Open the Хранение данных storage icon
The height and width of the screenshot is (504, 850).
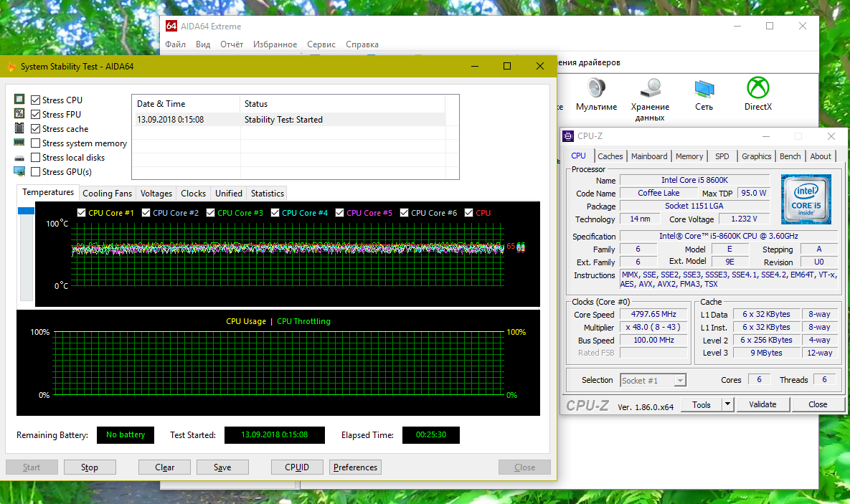[x=650, y=89]
